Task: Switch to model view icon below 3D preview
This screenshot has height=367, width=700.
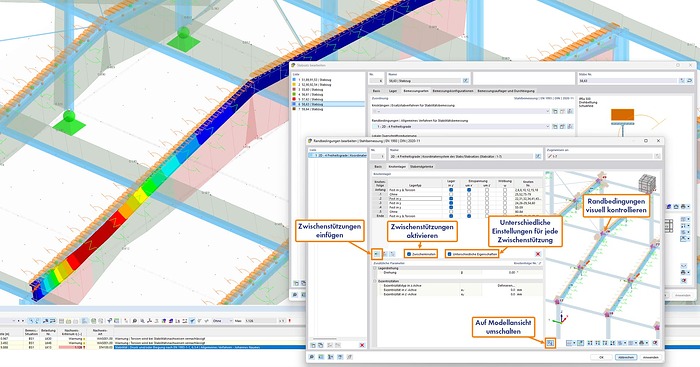Action: [550, 343]
